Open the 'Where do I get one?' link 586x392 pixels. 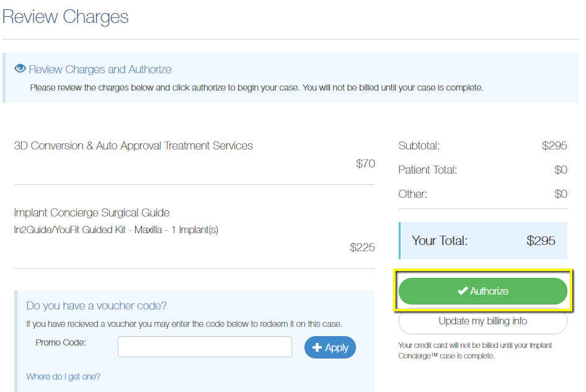click(63, 376)
